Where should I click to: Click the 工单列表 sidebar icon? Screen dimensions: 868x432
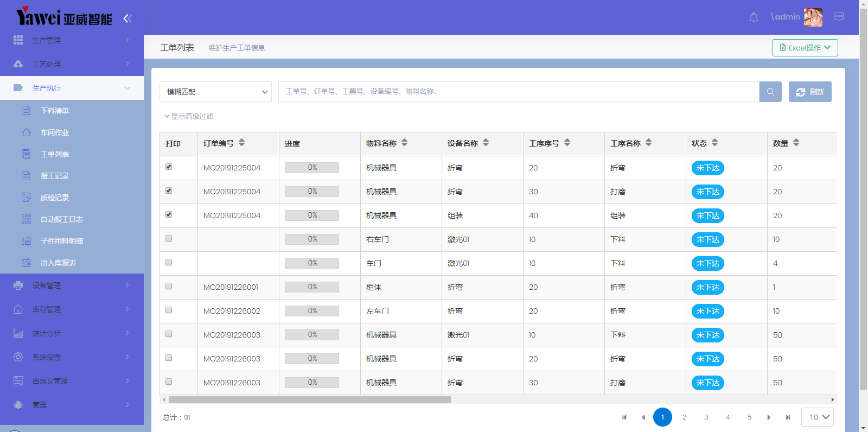26,154
